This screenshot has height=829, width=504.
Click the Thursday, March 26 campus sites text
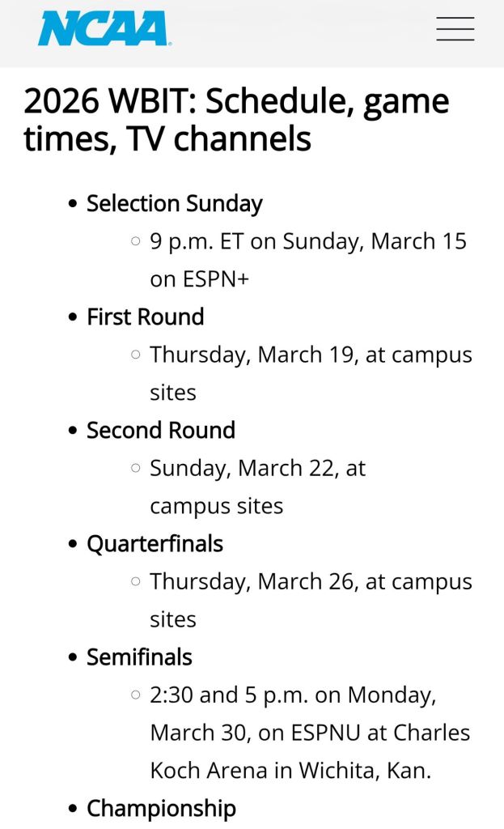click(311, 600)
